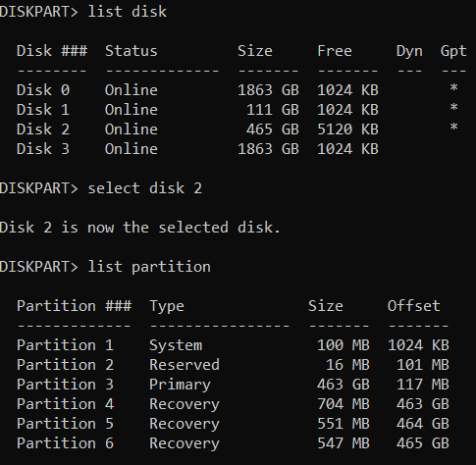Click the Dyn column header
The height and width of the screenshot is (465, 476).
[409, 51]
